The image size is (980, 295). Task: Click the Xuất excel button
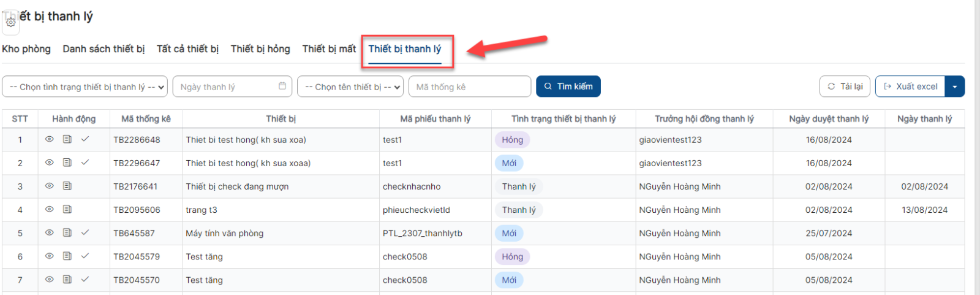tap(910, 86)
